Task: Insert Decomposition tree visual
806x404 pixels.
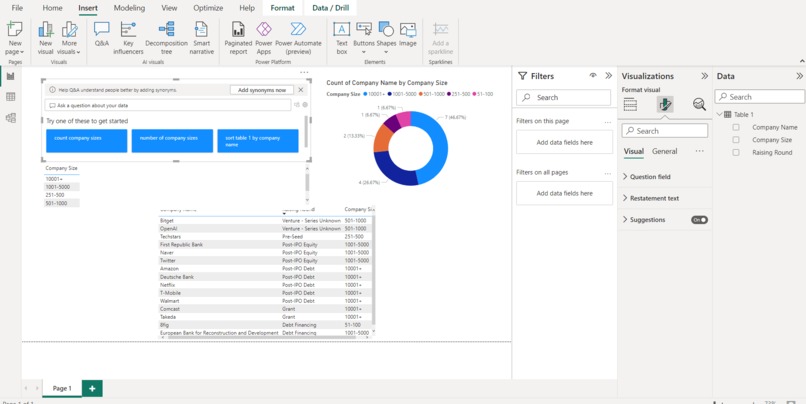Action: click(x=167, y=38)
